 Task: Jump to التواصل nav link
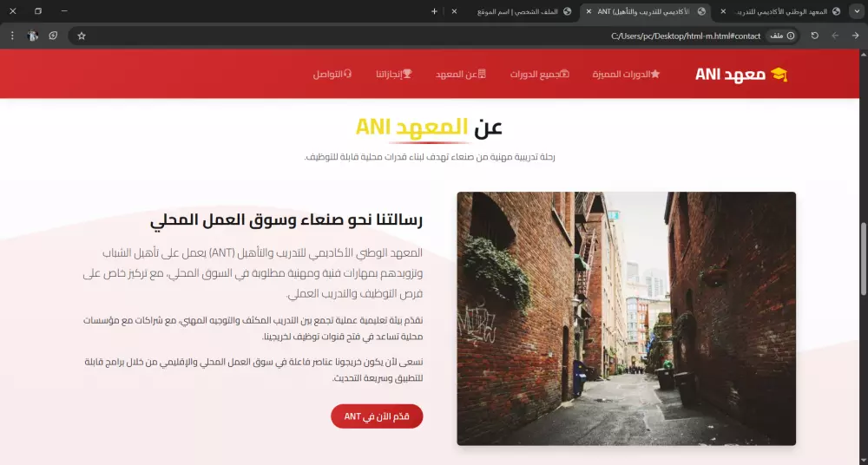(x=332, y=75)
